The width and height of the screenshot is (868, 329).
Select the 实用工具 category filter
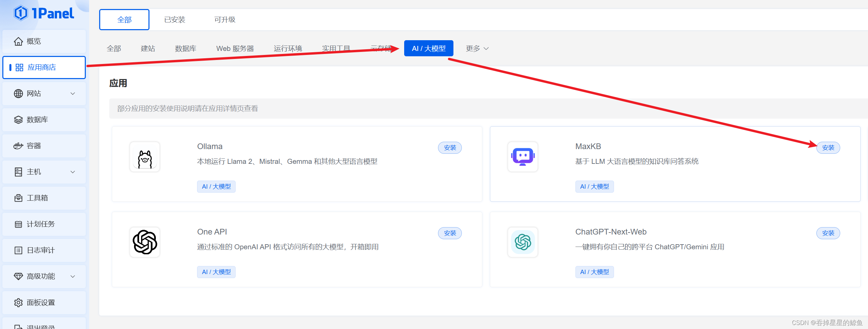tap(336, 49)
